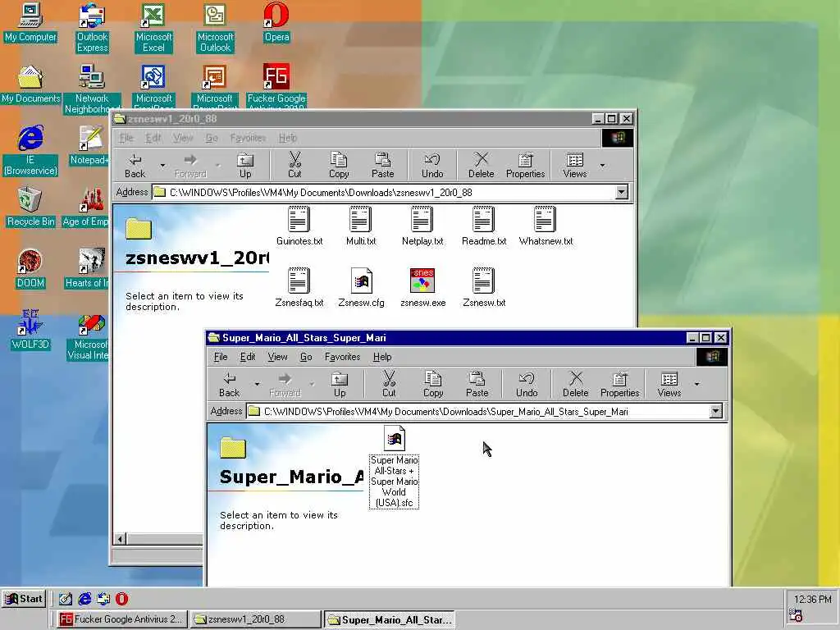This screenshot has width=840, height=630.
Task: Open the zsnesw.exe emulator file
Action: click(422, 288)
